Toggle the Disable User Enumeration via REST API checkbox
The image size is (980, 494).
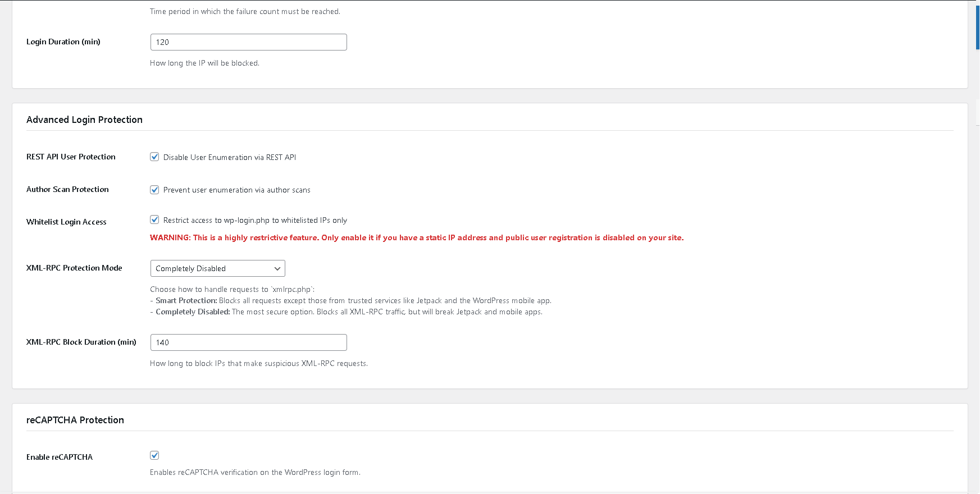[154, 157]
